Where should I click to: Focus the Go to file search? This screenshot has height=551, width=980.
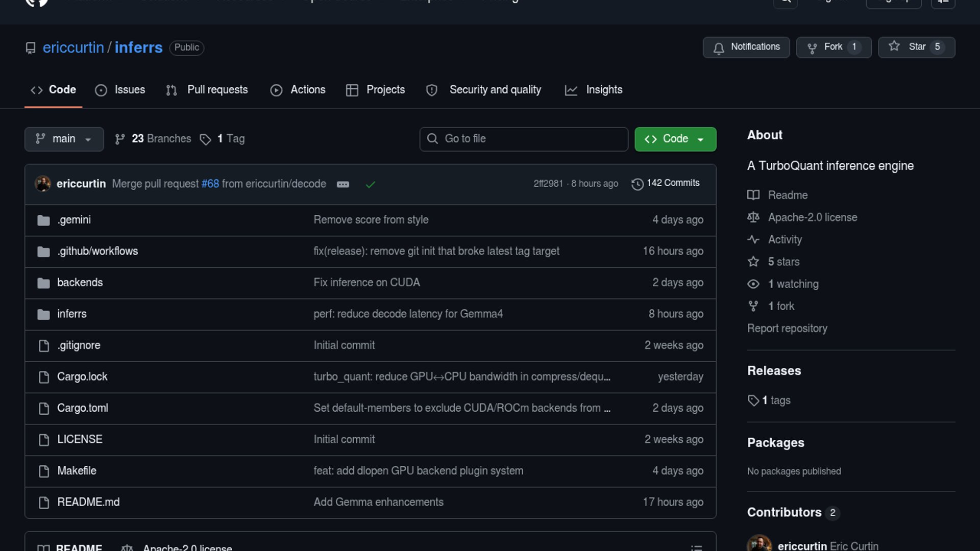tap(524, 139)
